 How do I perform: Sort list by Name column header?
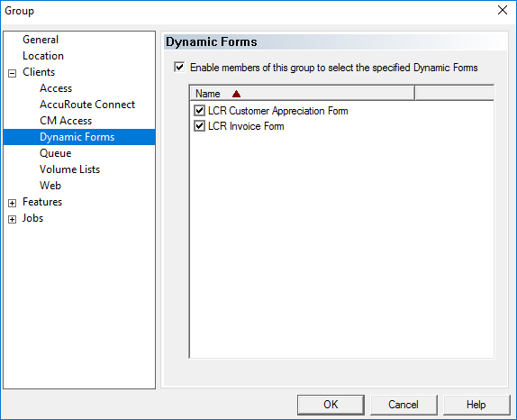tap(302, 94)
